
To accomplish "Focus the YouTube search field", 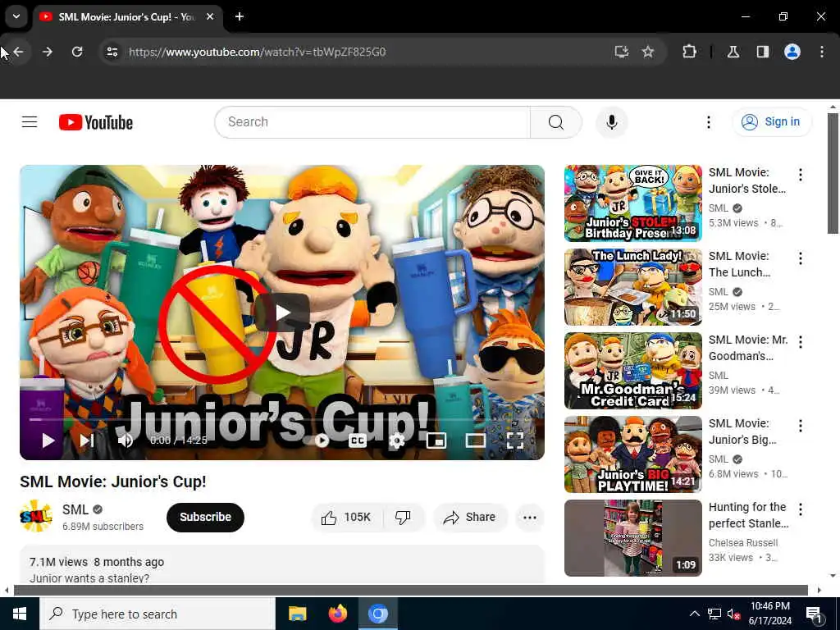I will click(372, 122).
